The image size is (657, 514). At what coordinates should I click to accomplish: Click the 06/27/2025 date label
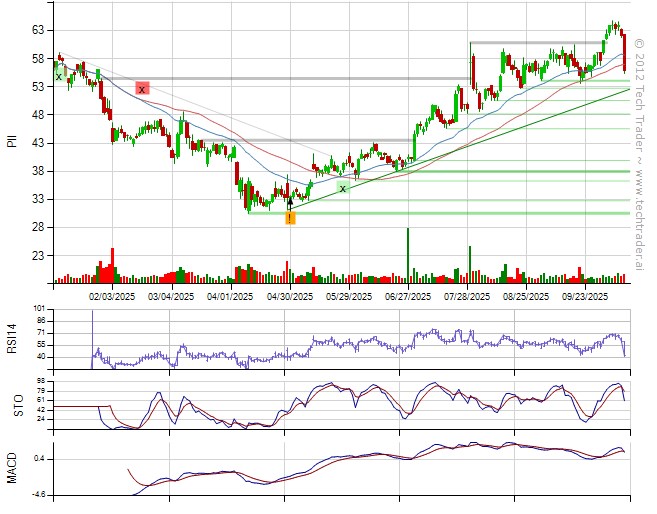click(407, 296)
